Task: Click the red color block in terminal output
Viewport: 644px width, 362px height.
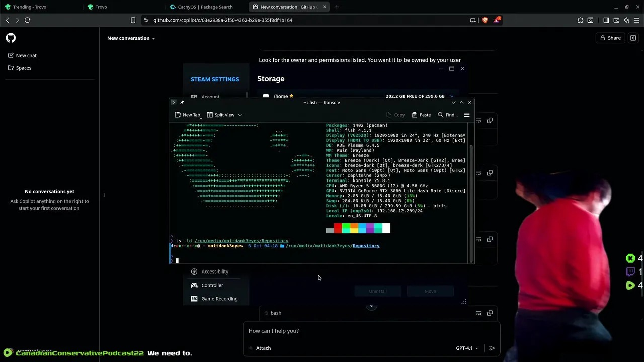Action: click(338, 229)
